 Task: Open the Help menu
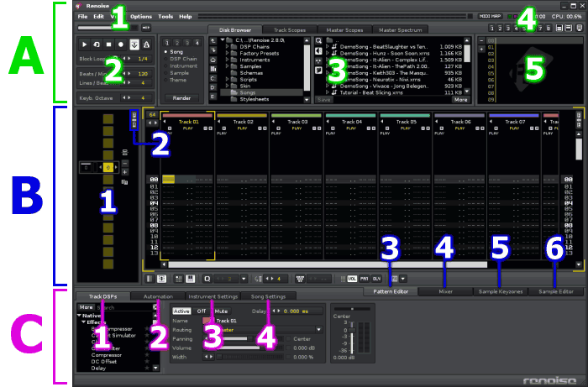186,17
